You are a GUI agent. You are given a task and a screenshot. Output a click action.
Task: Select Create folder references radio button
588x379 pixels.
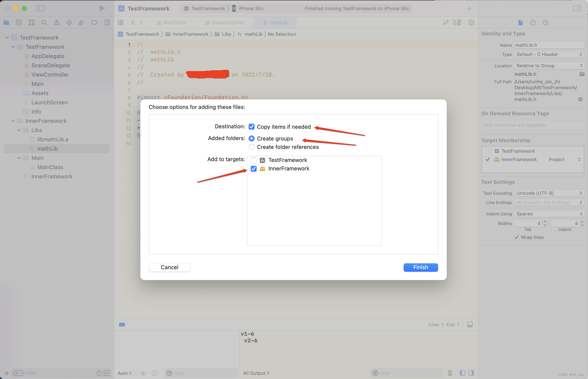point(251,147)
